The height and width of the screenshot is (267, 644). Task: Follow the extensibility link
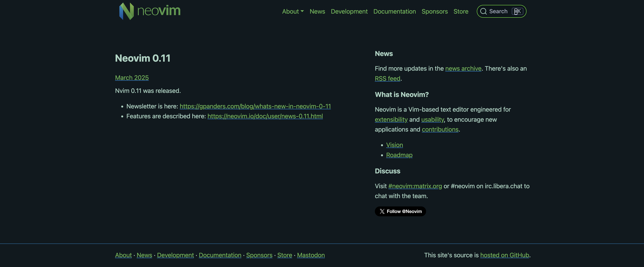391,119
